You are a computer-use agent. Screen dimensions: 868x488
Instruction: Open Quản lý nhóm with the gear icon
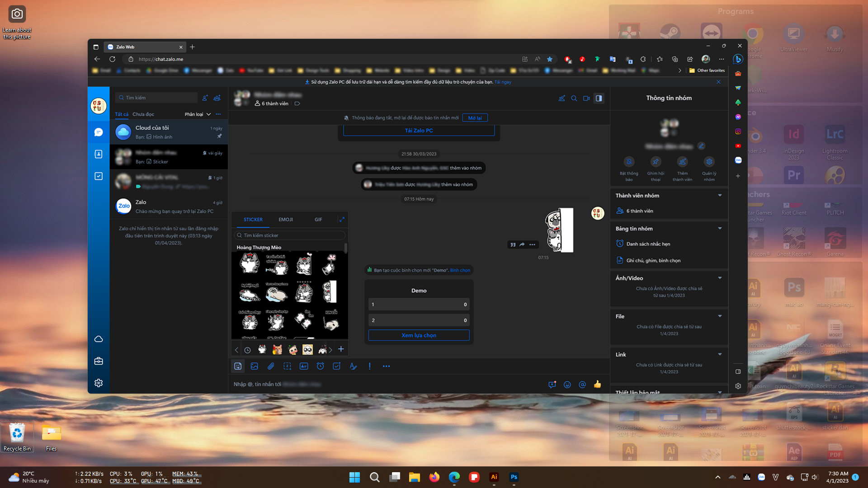[709, 161]
